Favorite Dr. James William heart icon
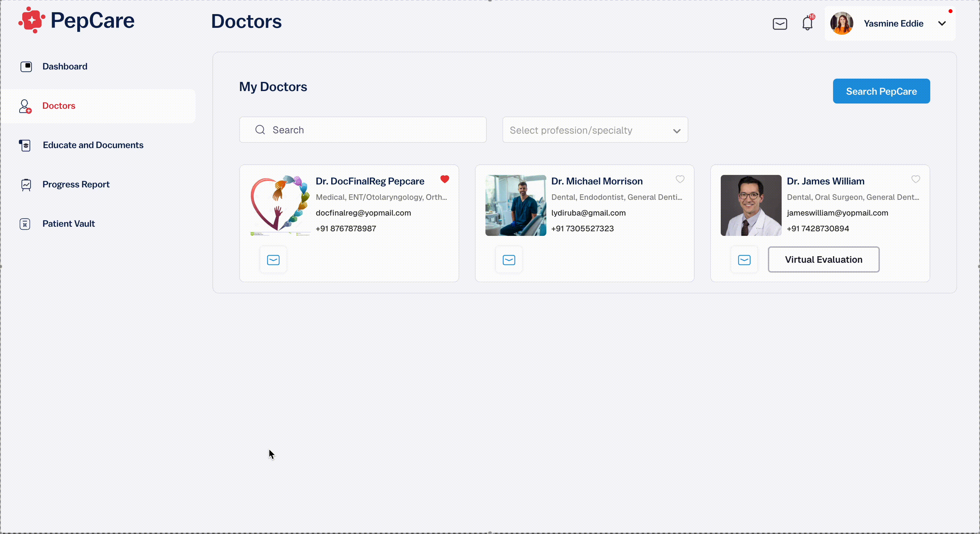The width and height of the screenshot is (980, 534). coord(915,179)
